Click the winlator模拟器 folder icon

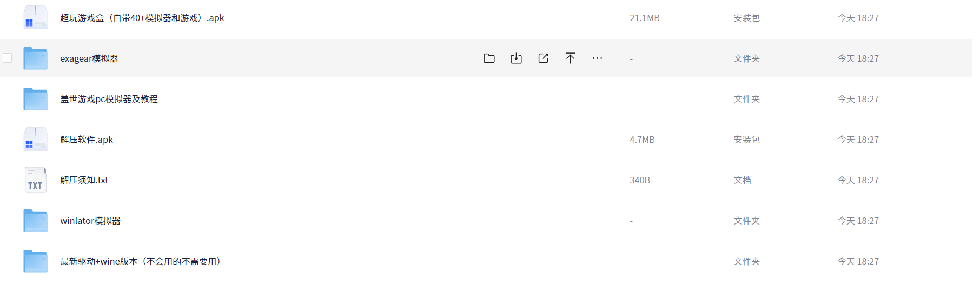(36, 221)
